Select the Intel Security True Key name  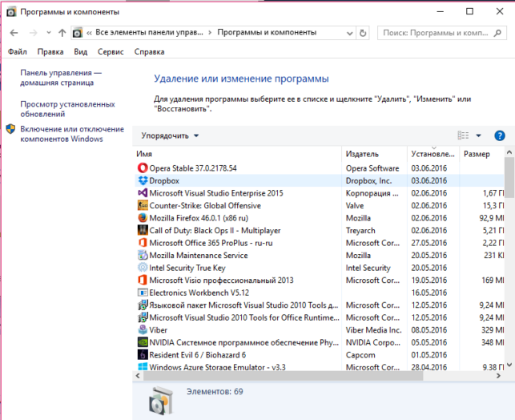(x=187, y=268)
